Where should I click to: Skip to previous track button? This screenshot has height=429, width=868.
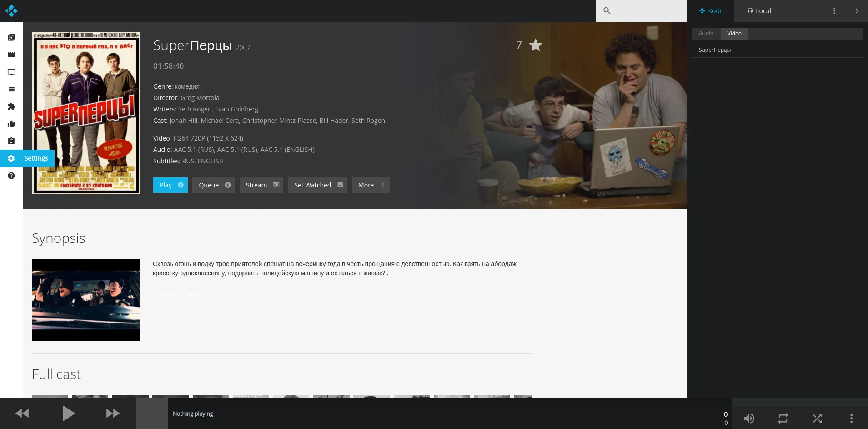22,414
